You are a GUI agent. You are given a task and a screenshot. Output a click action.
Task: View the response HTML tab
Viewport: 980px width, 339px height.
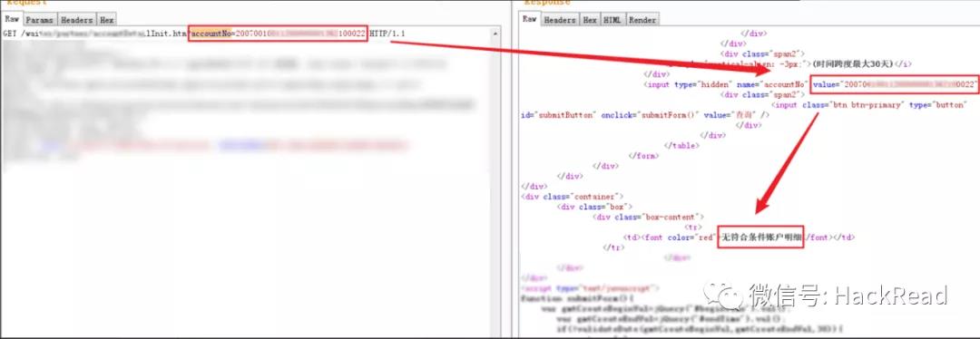coord(612,20)
